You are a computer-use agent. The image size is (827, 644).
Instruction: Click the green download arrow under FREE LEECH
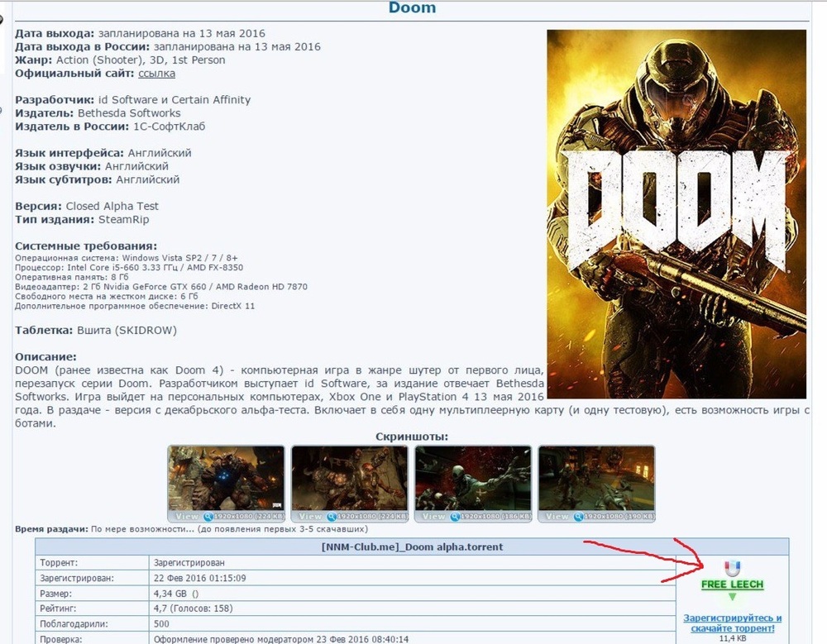[x=732, y=597]
